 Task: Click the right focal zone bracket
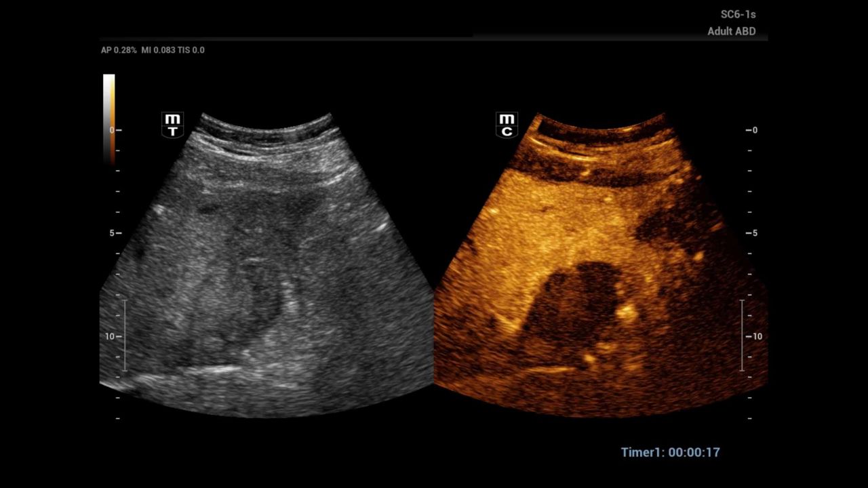(742, 335)
